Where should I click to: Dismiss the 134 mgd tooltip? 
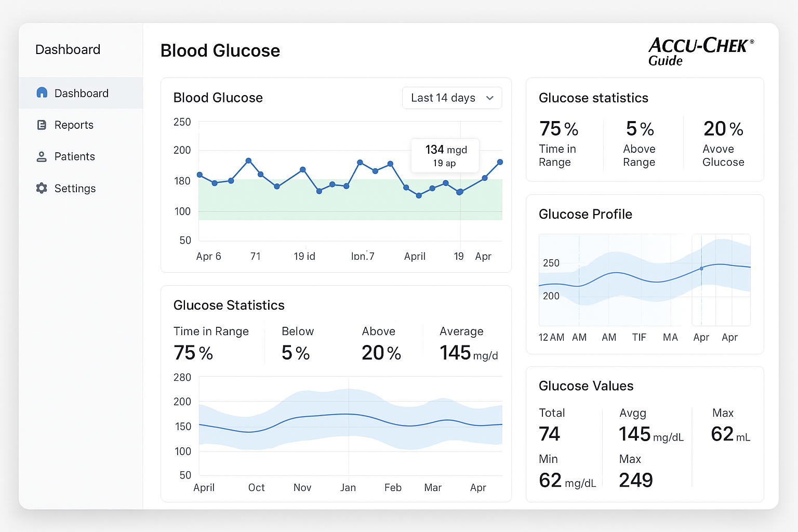(x=445, y=155)
